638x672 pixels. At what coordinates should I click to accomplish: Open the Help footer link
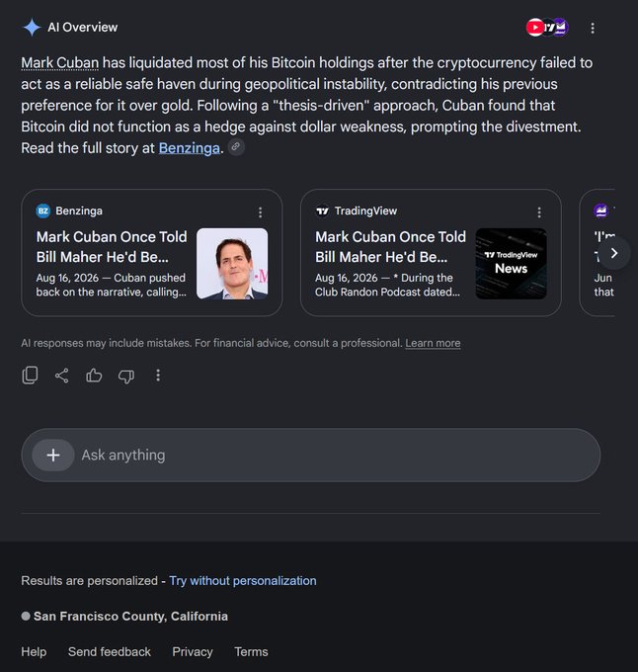pos(34,652)
